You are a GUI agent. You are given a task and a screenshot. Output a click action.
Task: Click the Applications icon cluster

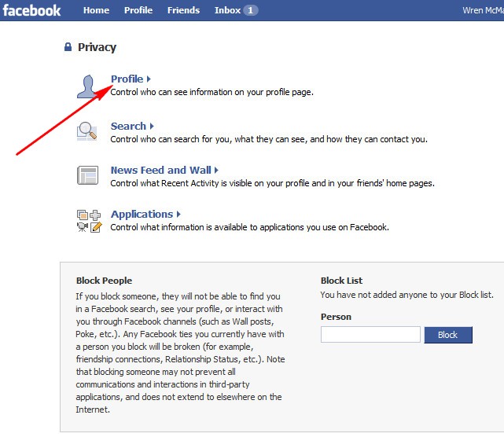pos(89,221)
